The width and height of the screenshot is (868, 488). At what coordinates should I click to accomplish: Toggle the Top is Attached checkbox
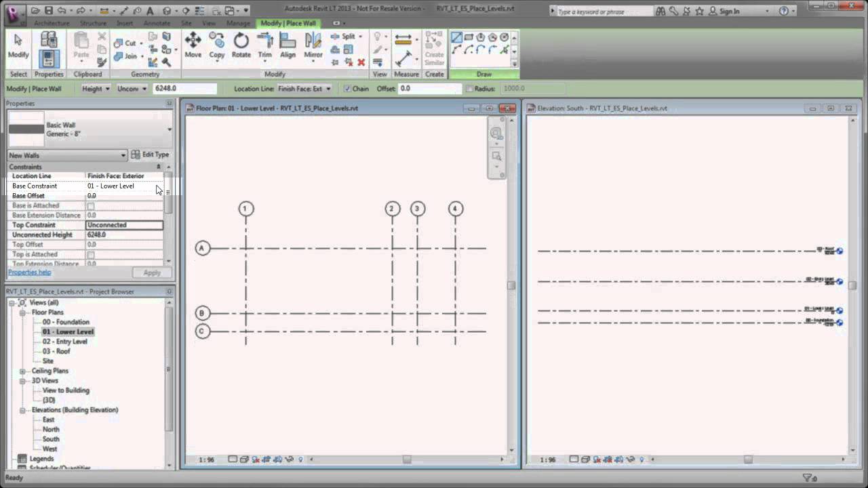coord(91,255)
